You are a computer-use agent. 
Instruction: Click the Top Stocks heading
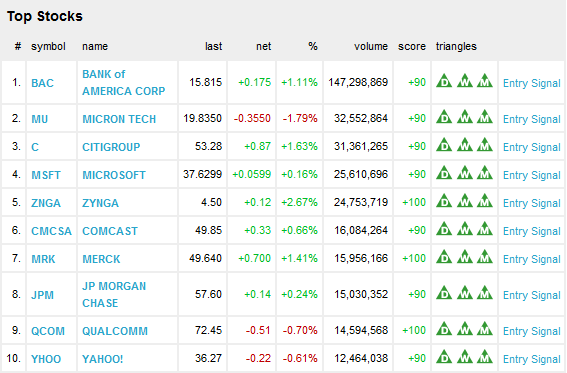point(45,16)
